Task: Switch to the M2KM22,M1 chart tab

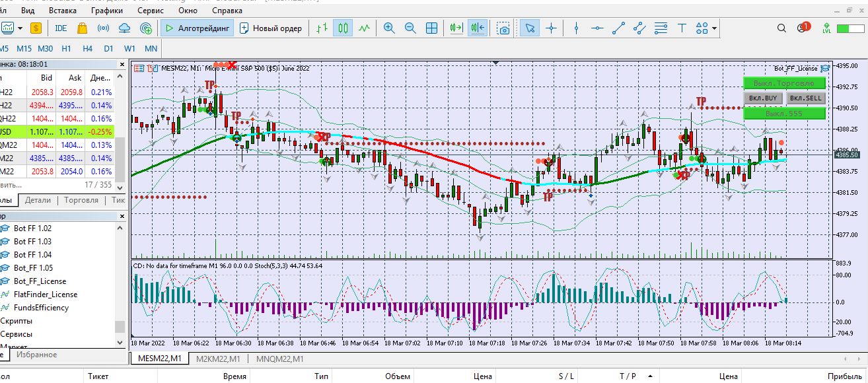Action: pyautogui.click(x=217, y=359)
